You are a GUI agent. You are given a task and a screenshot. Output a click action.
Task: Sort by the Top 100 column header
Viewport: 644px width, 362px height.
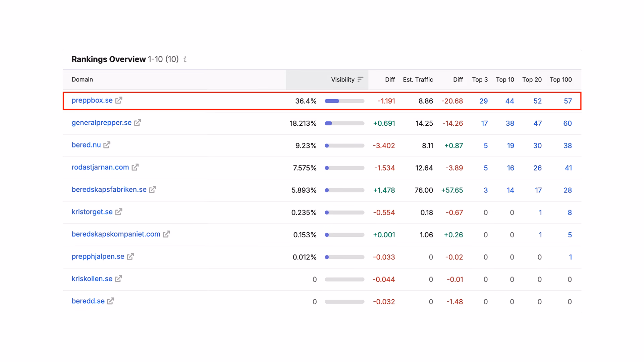(560, 79)
